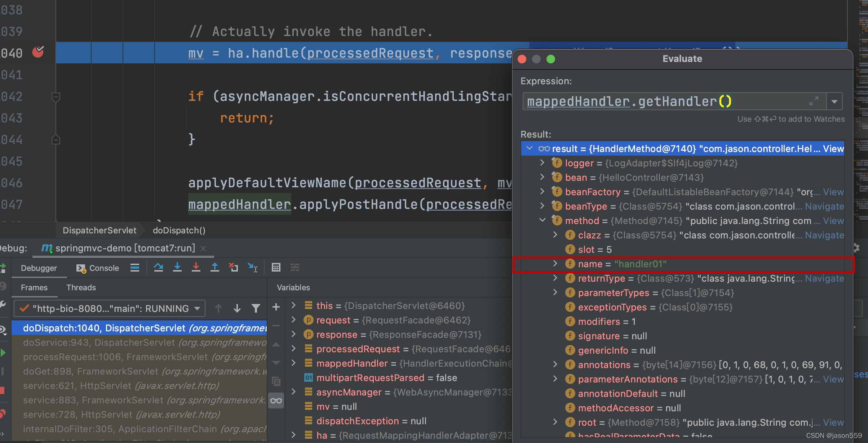Toggle watches view glasses icon
The width and height of the screenshot is (868, 443).
pos(276,401)
